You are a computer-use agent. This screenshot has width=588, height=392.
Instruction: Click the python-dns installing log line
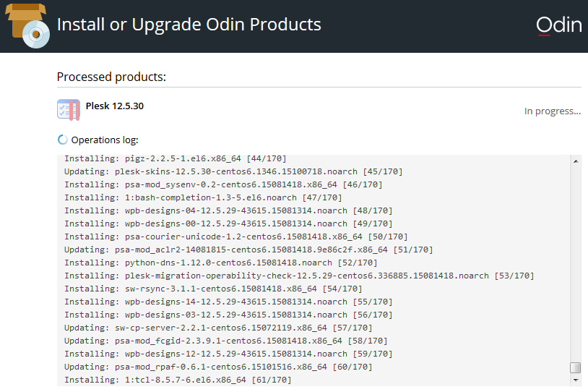220,263
